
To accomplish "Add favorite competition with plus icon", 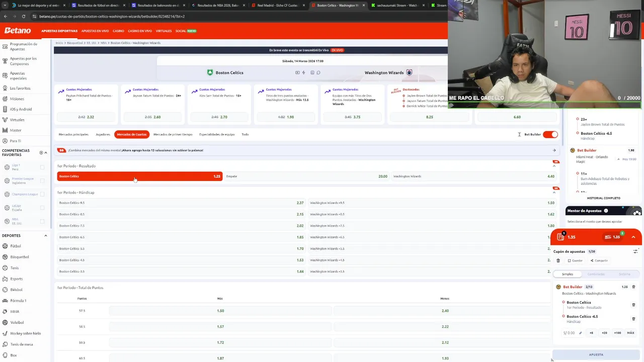I will [41, 152].
